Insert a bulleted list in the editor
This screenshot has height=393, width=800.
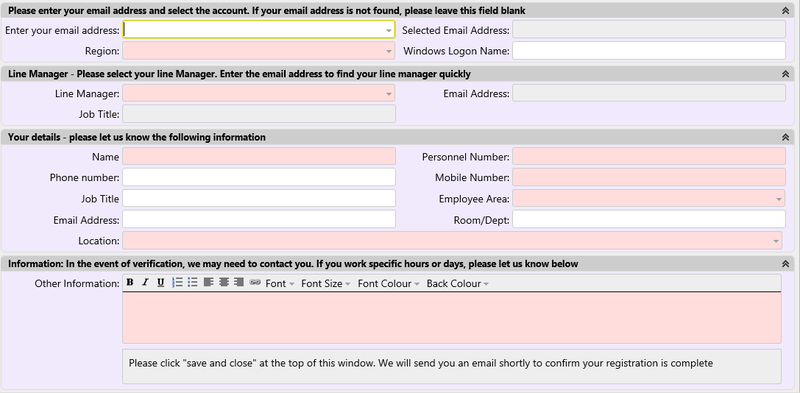coord(192,283)
